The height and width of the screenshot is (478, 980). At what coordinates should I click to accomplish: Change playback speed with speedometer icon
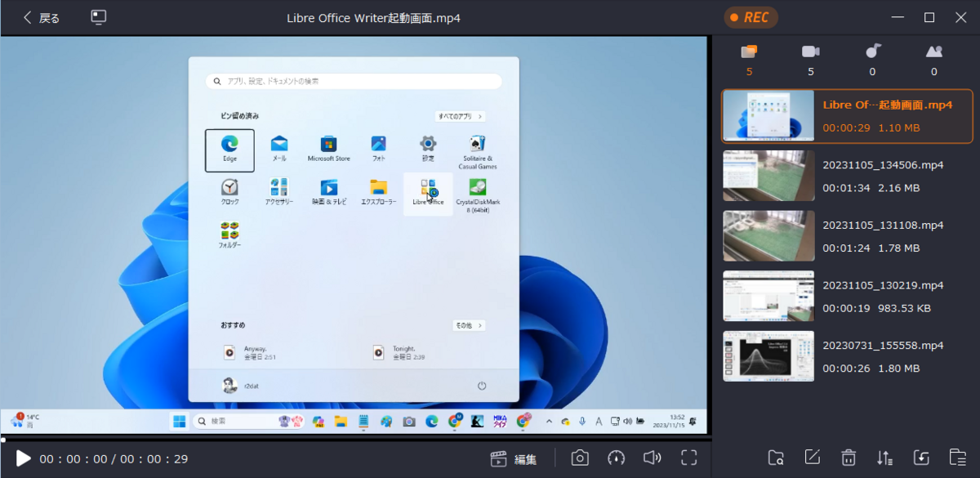pos(616,458)
